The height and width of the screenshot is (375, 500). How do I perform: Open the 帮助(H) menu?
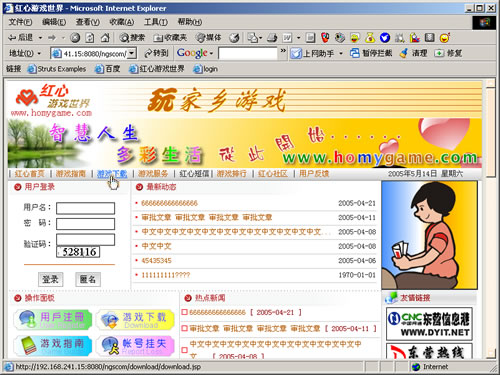(x=190, y=22)
